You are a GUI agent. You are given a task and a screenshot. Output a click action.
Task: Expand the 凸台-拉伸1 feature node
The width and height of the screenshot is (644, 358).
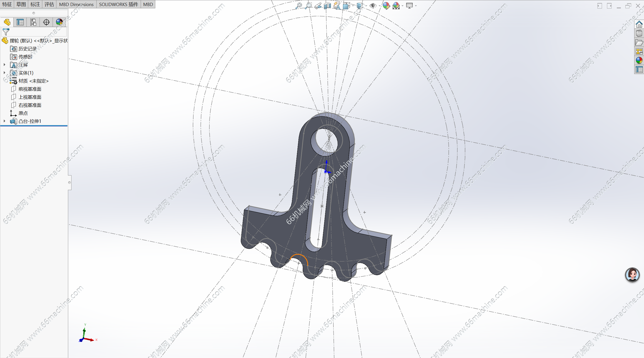[4, 121]
